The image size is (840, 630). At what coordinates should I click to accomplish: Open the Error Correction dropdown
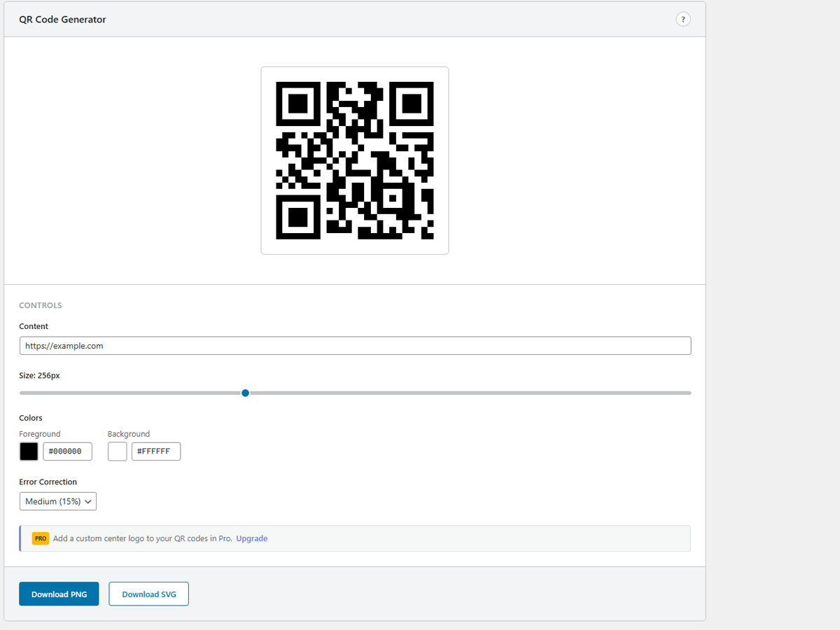pyautogui.click(x=57, y=501)
